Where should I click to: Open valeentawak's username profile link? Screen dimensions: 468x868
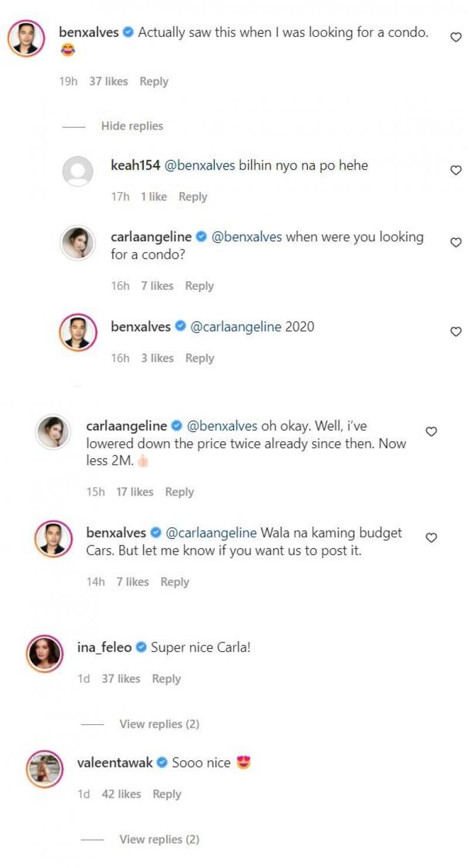pos(115,763)
